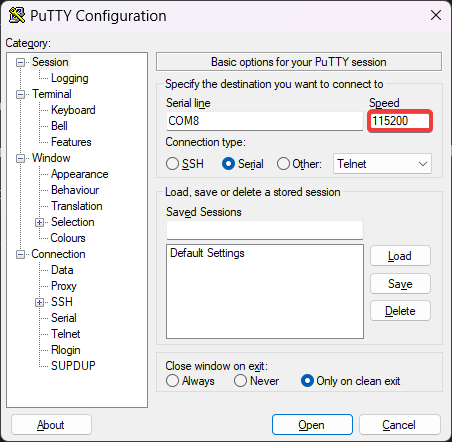Click the Speed field showing 115200
452x442 pixels.
point(400,121)
